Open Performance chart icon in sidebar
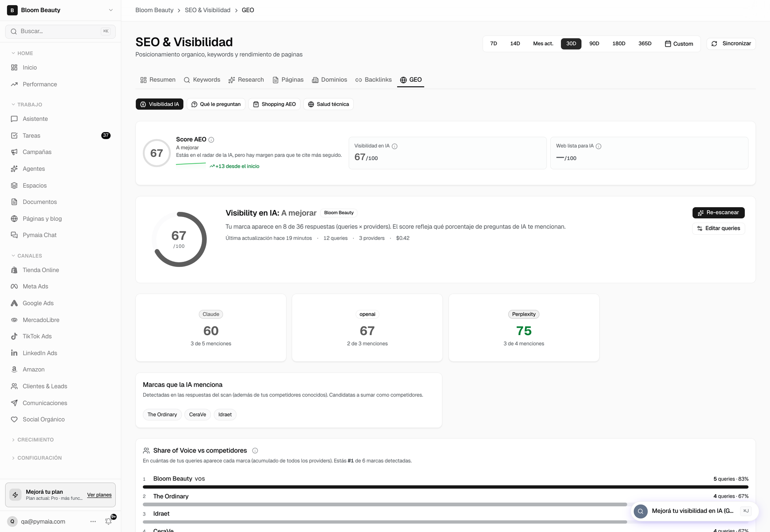The image size is (770, 532). click(14, 84)
